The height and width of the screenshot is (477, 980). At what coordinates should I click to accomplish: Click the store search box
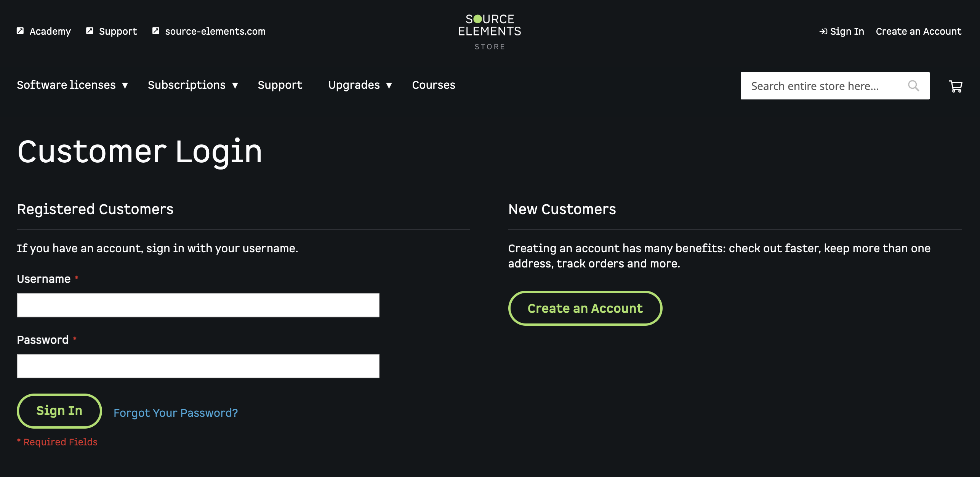pyautogui.click(x=823, y=86)
